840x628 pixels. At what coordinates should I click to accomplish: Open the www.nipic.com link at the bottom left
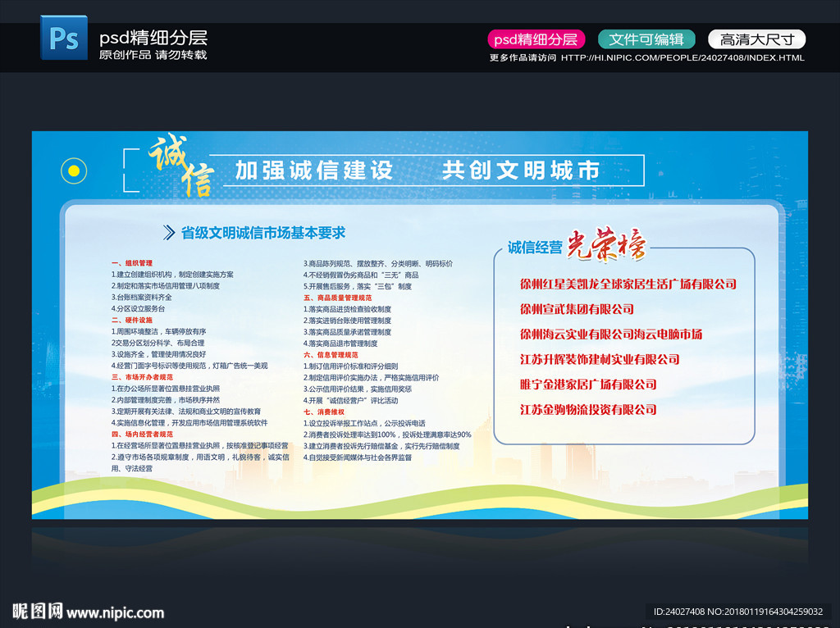coord(115,613)
